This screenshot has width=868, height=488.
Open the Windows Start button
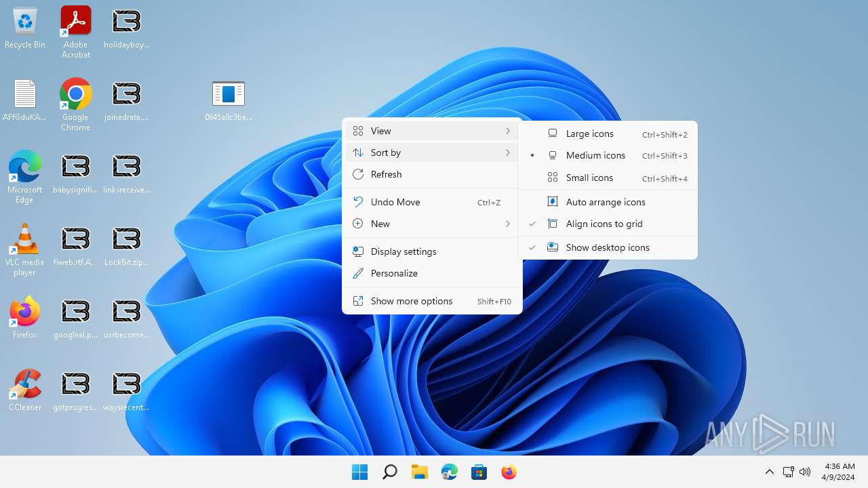click(x=359, y=472)
